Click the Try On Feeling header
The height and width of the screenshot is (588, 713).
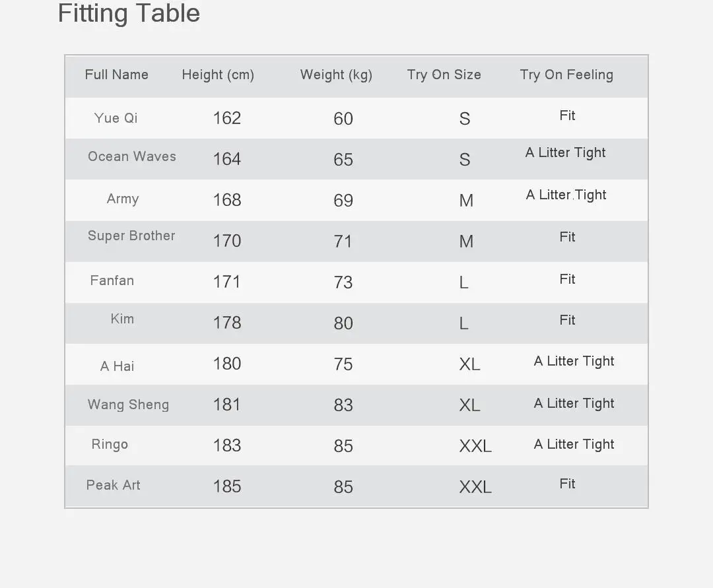[x=566, y=75]
